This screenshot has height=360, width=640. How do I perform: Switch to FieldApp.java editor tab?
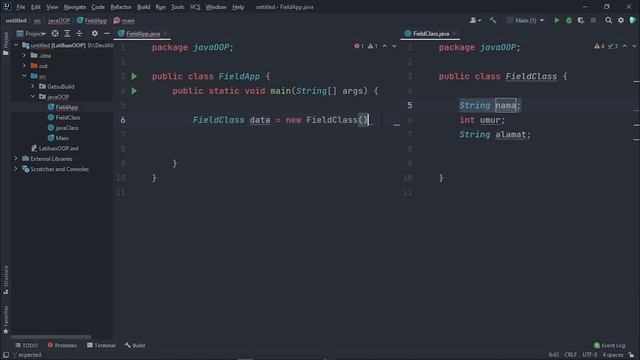142,34
